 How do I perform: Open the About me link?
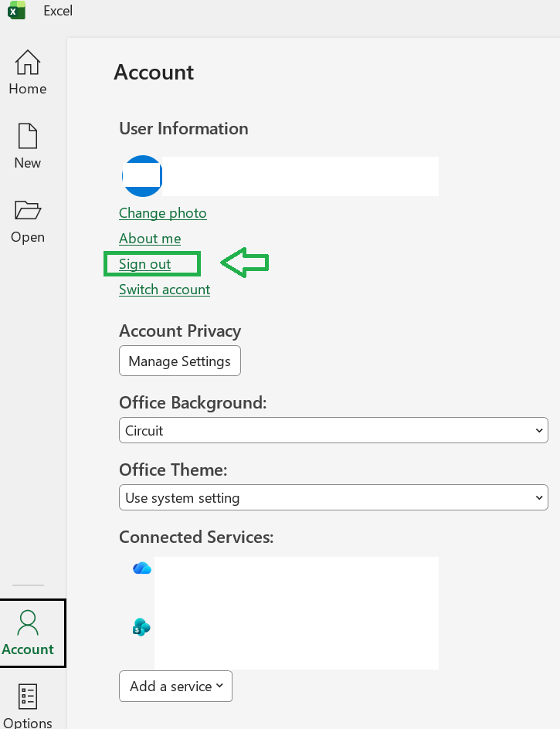click(x=150, y=239)
